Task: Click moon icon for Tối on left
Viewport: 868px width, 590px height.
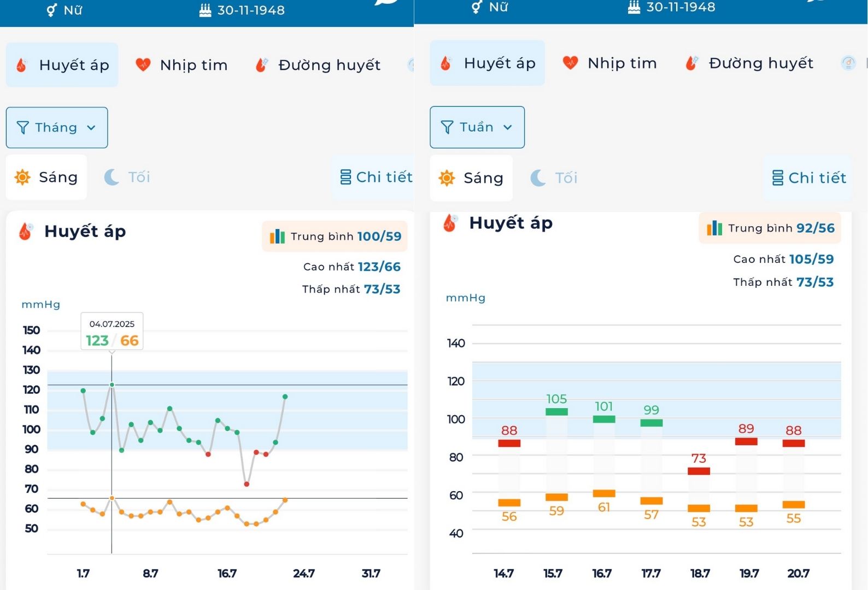Action: (x=112, y=177)
